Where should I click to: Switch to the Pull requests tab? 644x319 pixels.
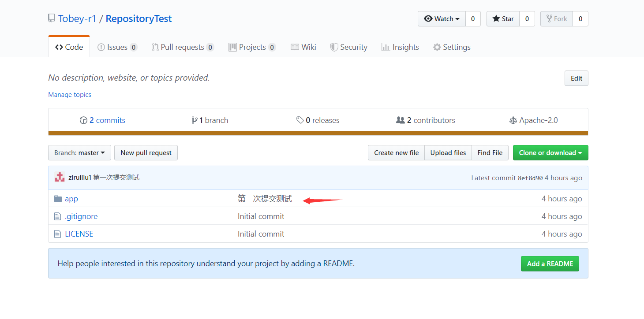click(x=183, y=47)
